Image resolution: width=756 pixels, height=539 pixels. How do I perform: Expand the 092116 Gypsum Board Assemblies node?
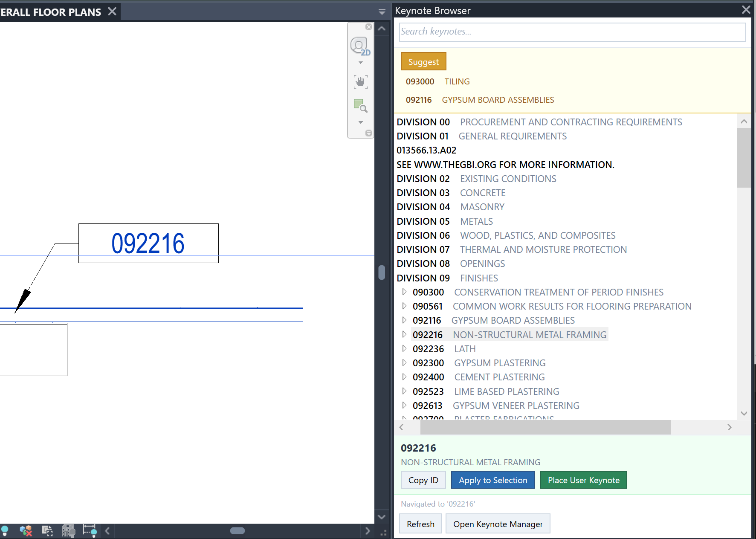[x=404, y=320]
